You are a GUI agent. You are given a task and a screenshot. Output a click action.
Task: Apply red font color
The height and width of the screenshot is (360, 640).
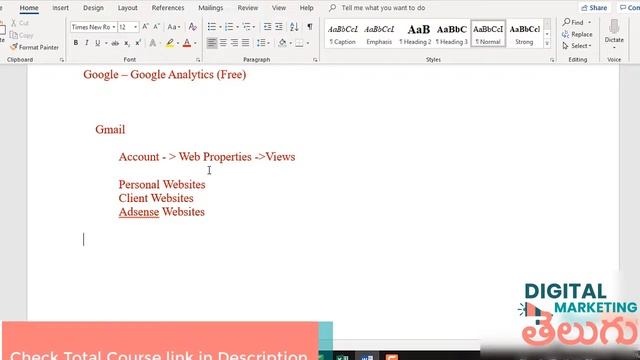pyautogui.click(x=187, y=43)
